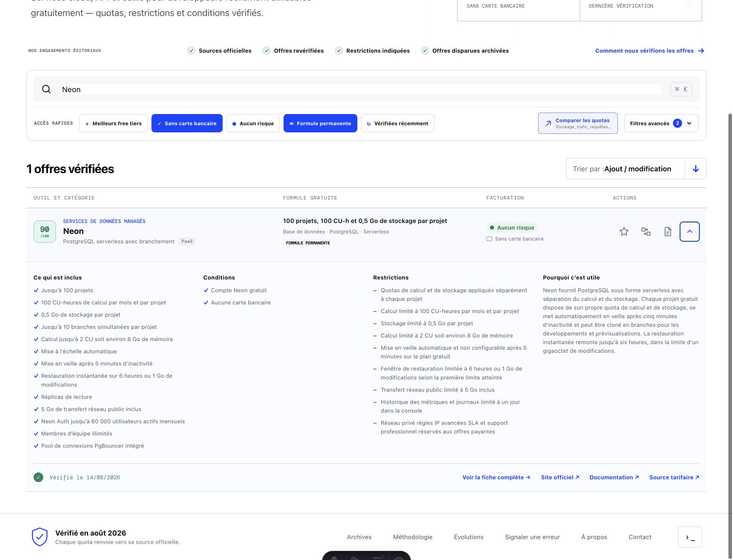Click OUTIL ET CATÉGORIE column header
This screenshot has height=560, width=733.
[64, 198]
